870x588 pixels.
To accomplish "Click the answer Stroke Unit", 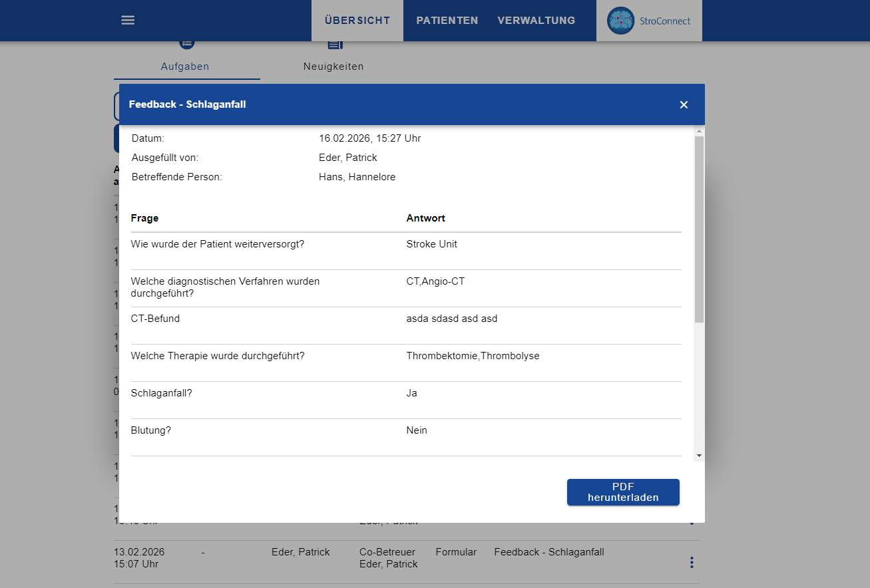I will [432, 244].
